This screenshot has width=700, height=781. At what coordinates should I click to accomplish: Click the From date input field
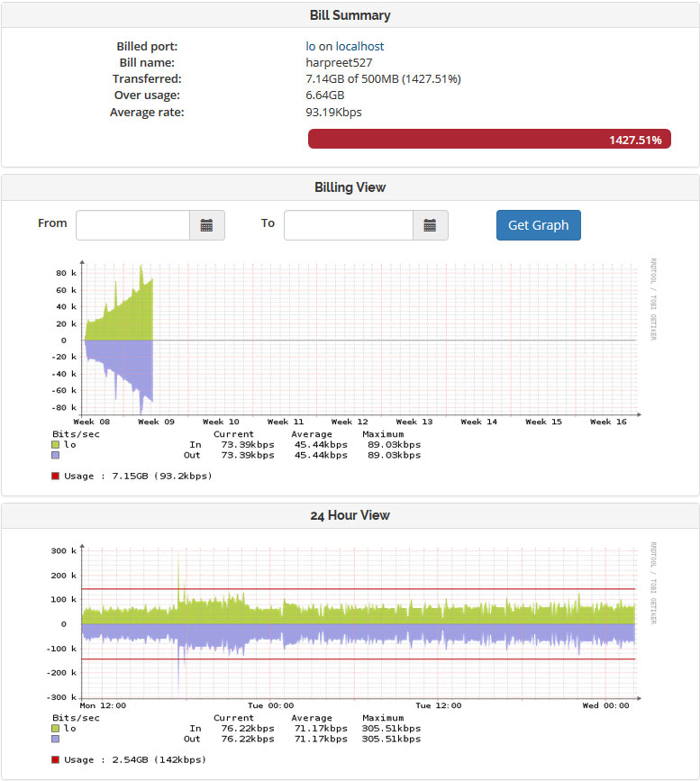(x=132, y=225)
